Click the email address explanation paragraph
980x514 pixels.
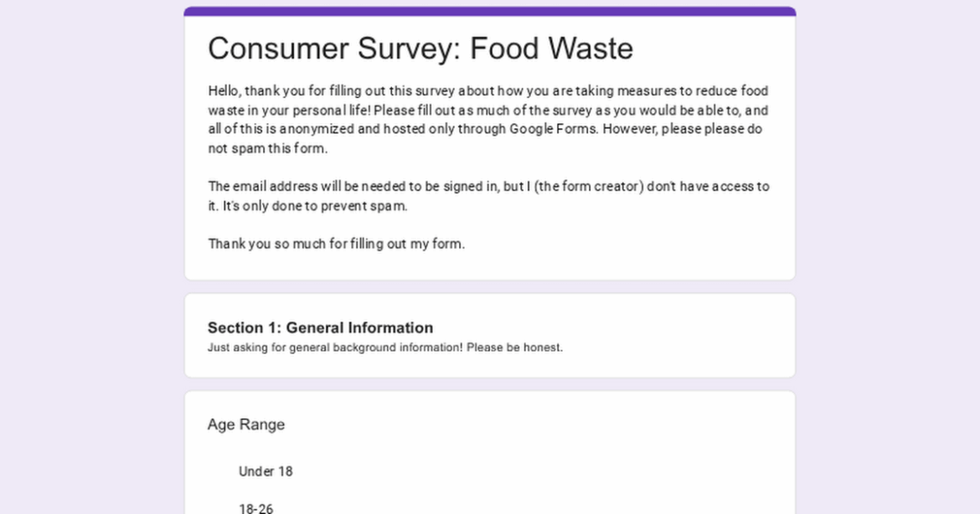tap(488, 196)
